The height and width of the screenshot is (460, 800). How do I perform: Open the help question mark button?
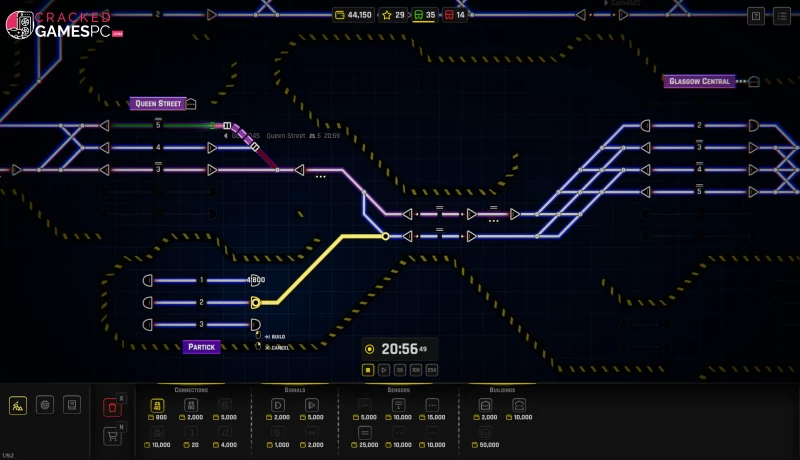[756, 15]
